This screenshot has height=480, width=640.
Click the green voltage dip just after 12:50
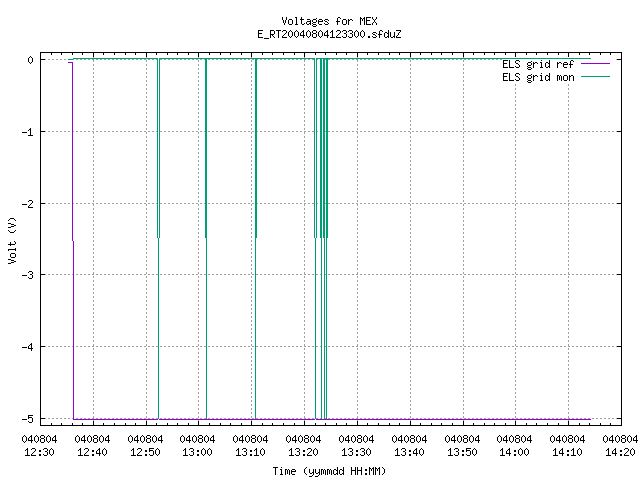(x=158, y=239)
